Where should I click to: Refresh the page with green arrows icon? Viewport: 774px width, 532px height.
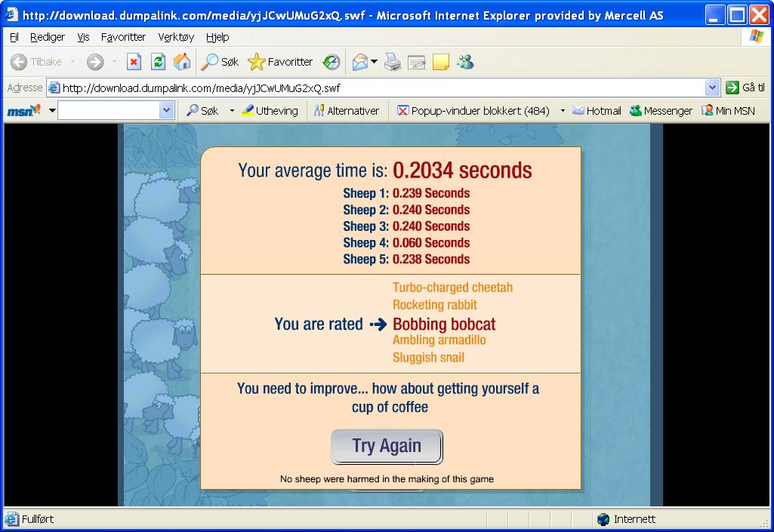click(x=158, y=62)
